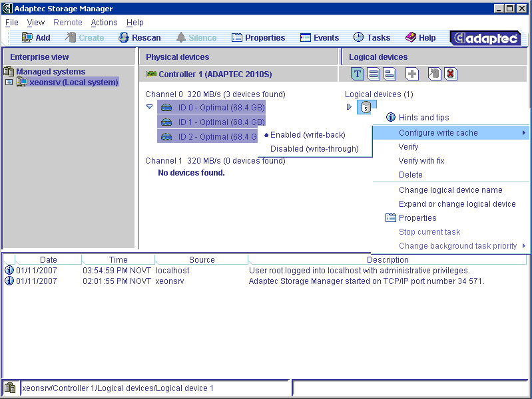Click the Adaptec logo
The image size is (532, 399).
pos(485,38)
